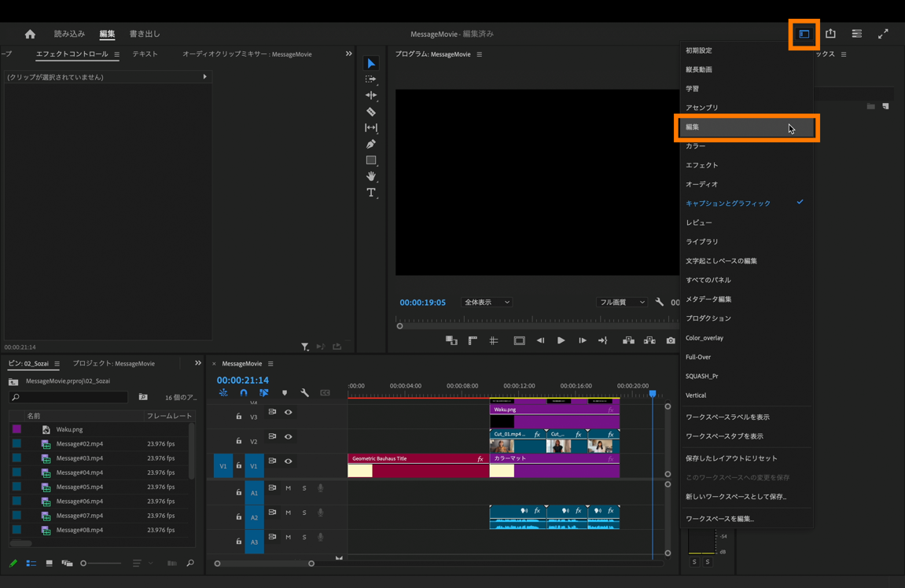Toggle V3 track output eye
This screenshot has height=588, width=905.
[x=289, y=413]
